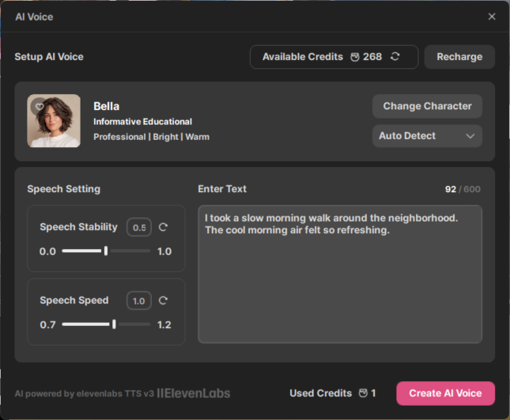Adjust the Speech Speed slider handle
Image resolution: width=510 pixels, height=420 pixels.
(x=114, y=324)
